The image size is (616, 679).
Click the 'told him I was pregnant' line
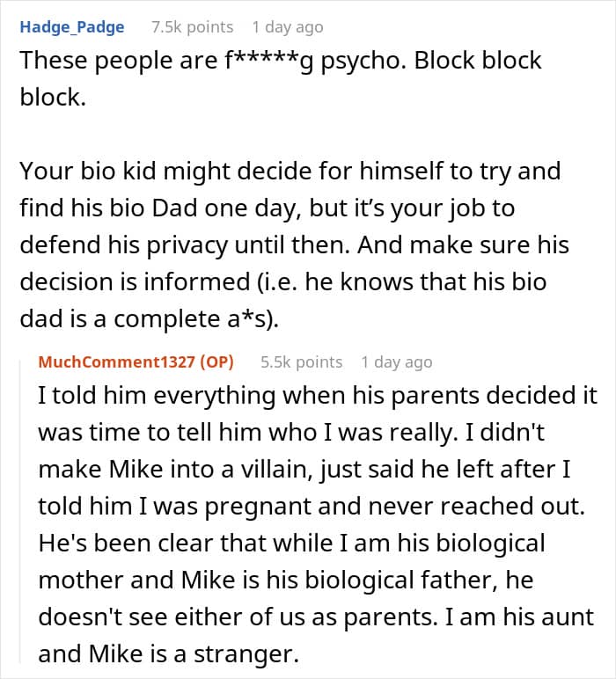pyautogui.click(x=312, y=507)
